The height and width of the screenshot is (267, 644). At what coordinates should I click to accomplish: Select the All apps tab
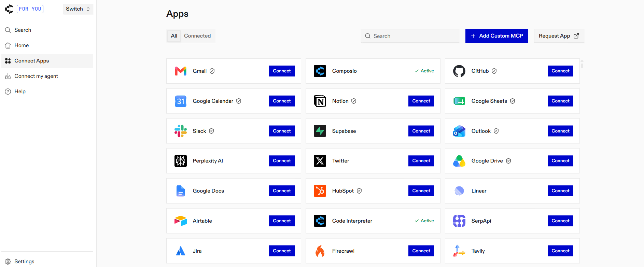pos(174,36)
